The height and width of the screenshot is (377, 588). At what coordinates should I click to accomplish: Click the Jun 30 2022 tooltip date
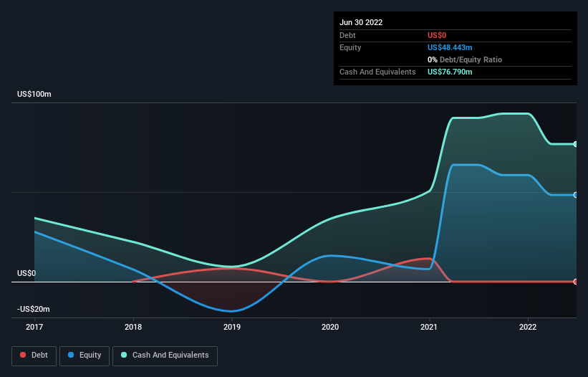click(361, 22)
